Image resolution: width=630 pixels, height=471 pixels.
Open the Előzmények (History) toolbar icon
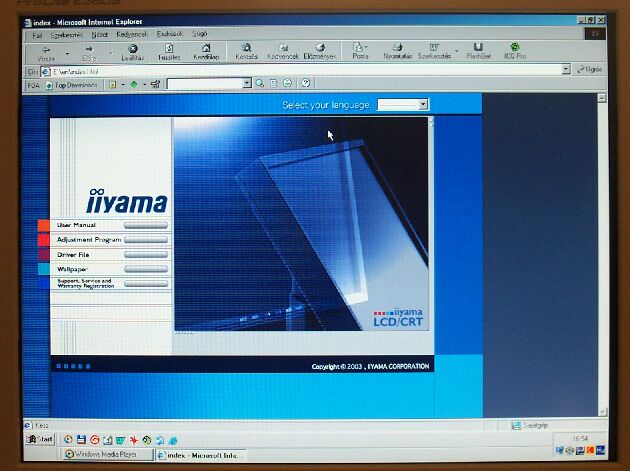click(x=320, y=48)
